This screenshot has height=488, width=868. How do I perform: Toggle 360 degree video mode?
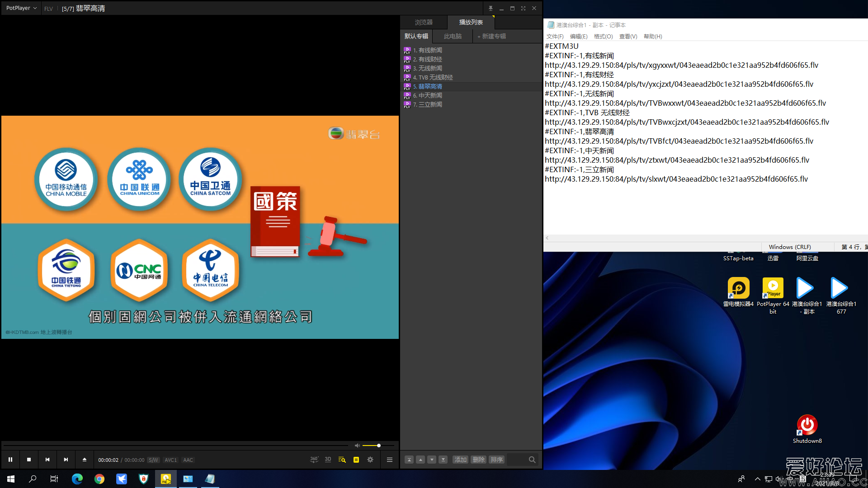[x=314, y=460]
